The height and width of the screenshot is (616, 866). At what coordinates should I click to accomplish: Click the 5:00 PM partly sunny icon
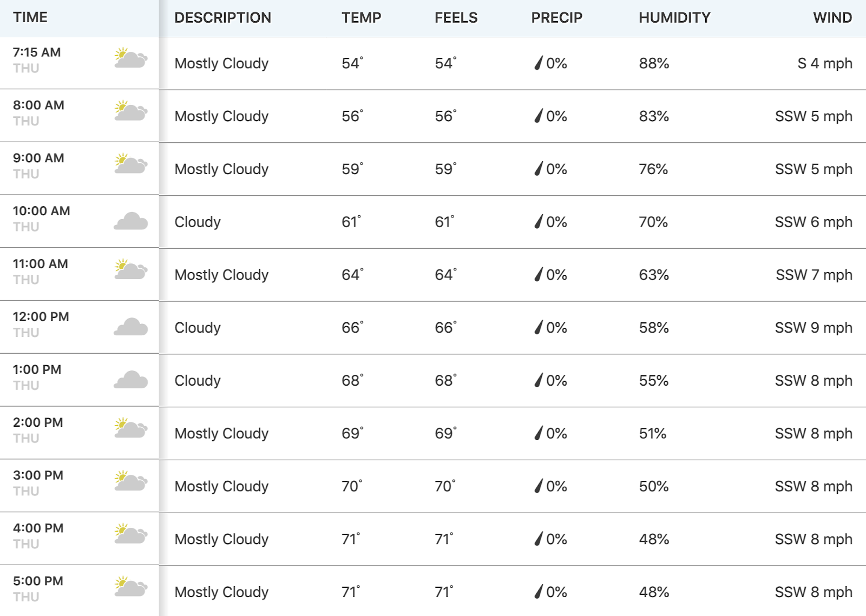130,586
